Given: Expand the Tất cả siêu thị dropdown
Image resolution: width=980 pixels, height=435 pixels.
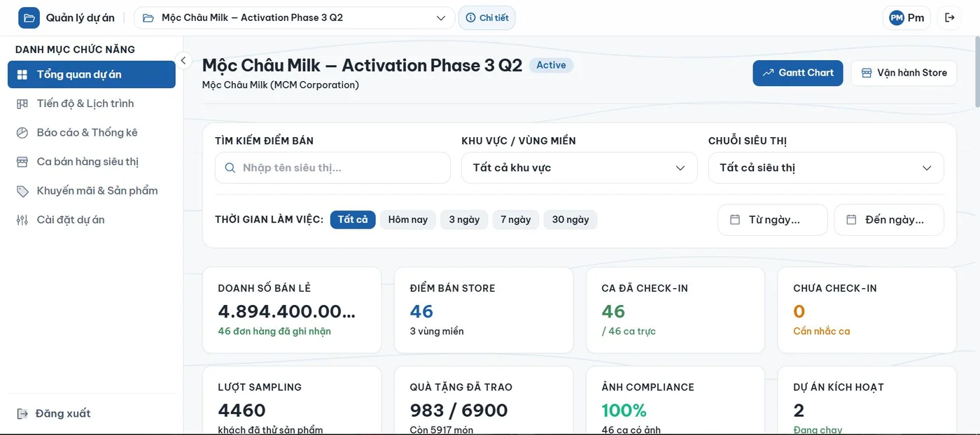Looking at the screenshot, I should click(826, 168).
